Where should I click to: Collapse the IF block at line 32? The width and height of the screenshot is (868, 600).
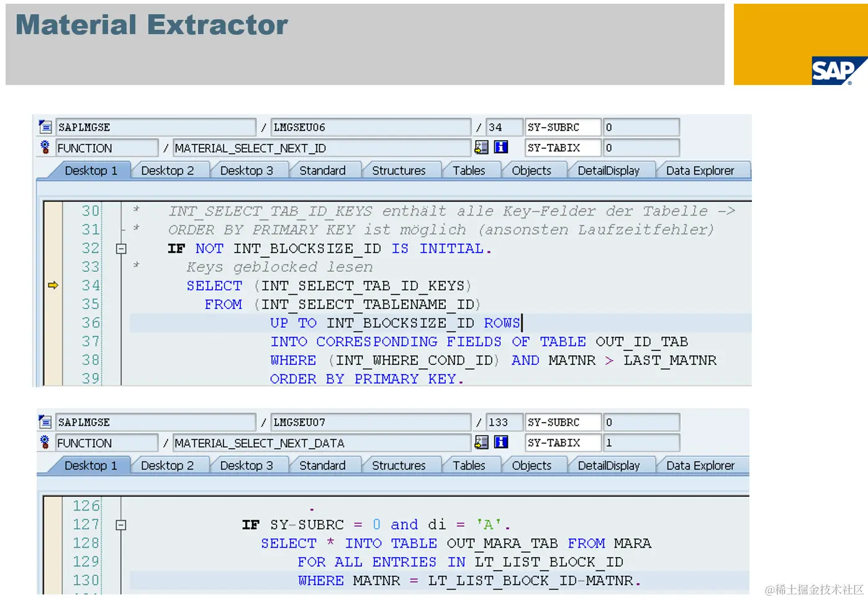coord(121,249)
